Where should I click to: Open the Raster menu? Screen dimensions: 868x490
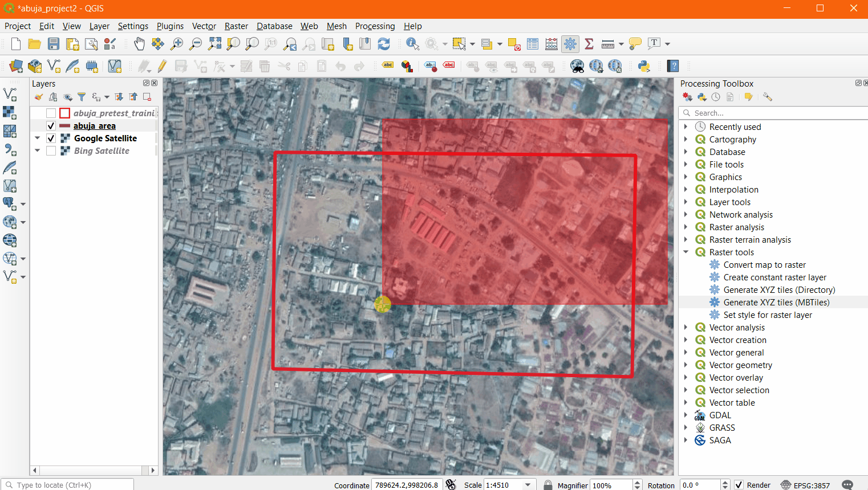point(236,26)
